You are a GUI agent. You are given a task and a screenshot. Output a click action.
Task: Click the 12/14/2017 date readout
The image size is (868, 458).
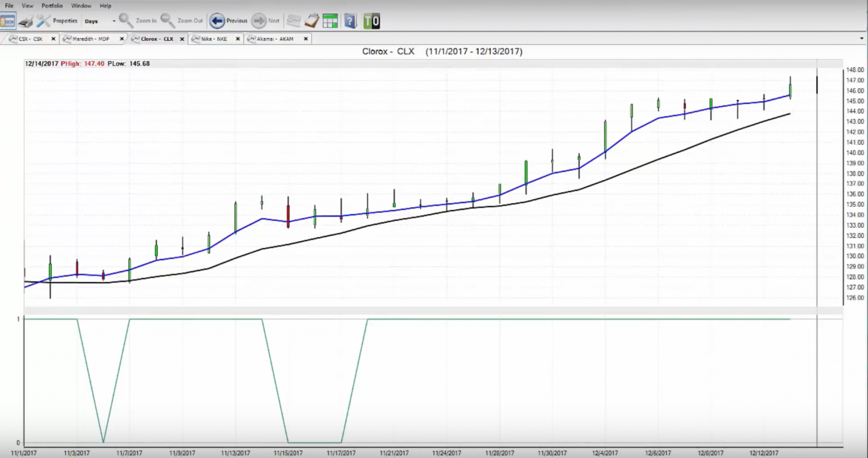42,64
